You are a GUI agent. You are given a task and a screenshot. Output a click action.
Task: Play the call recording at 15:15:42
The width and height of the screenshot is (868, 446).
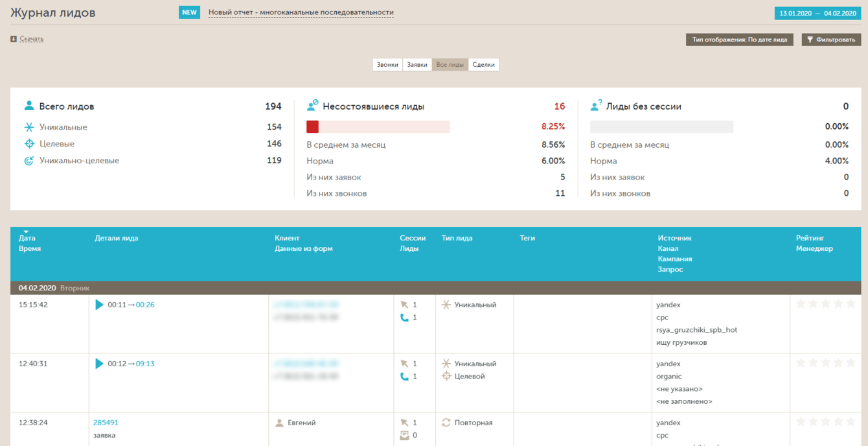99,305
